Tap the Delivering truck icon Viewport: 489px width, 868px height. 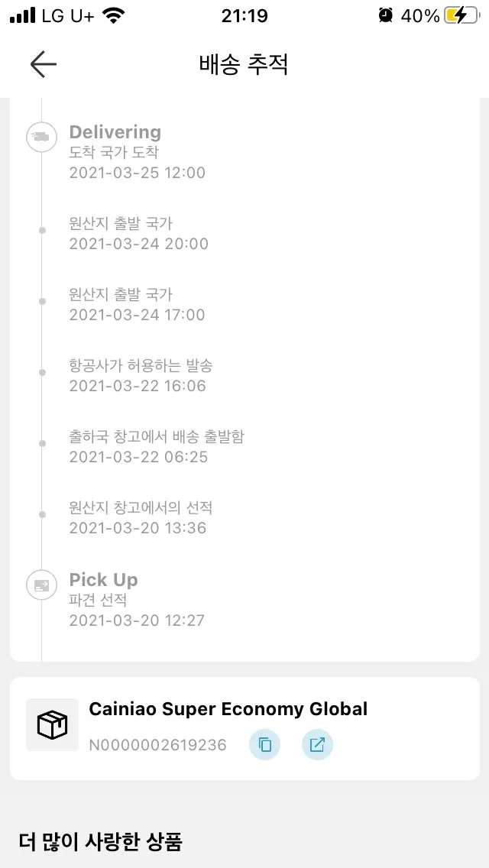click(41, 138)
